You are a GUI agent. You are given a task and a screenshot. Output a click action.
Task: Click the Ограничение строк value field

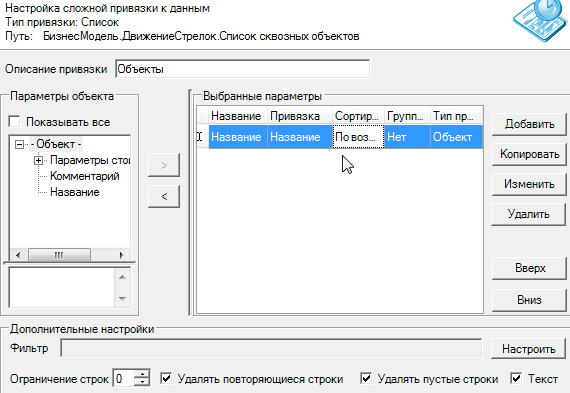(124, 379)
